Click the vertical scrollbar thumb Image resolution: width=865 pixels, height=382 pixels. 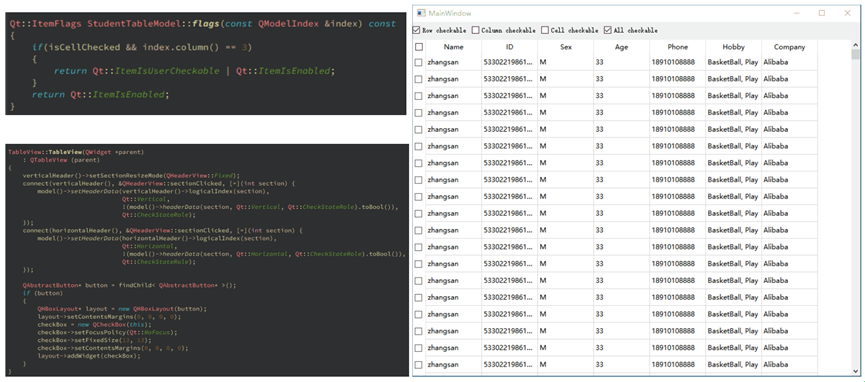point(855,54)
